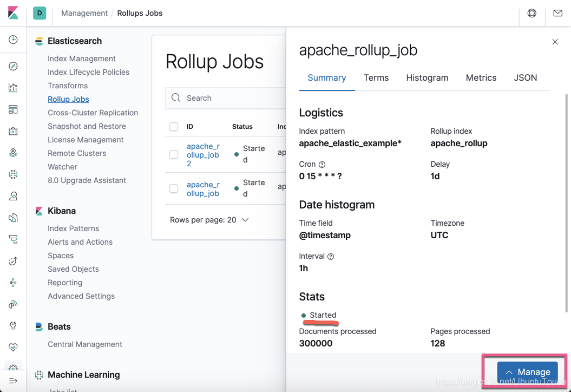This screenshot has width=571, height=392.
Task: Expand the sidebar navigation at bottom left
Action: [x=13, y=381]
